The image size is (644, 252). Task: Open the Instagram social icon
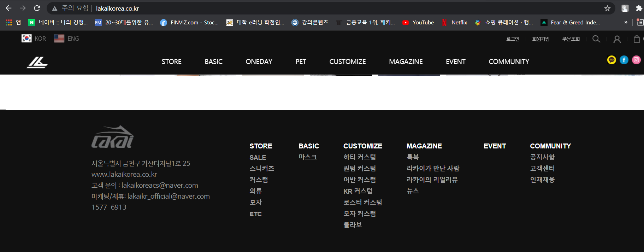click(x=636, y=60)
